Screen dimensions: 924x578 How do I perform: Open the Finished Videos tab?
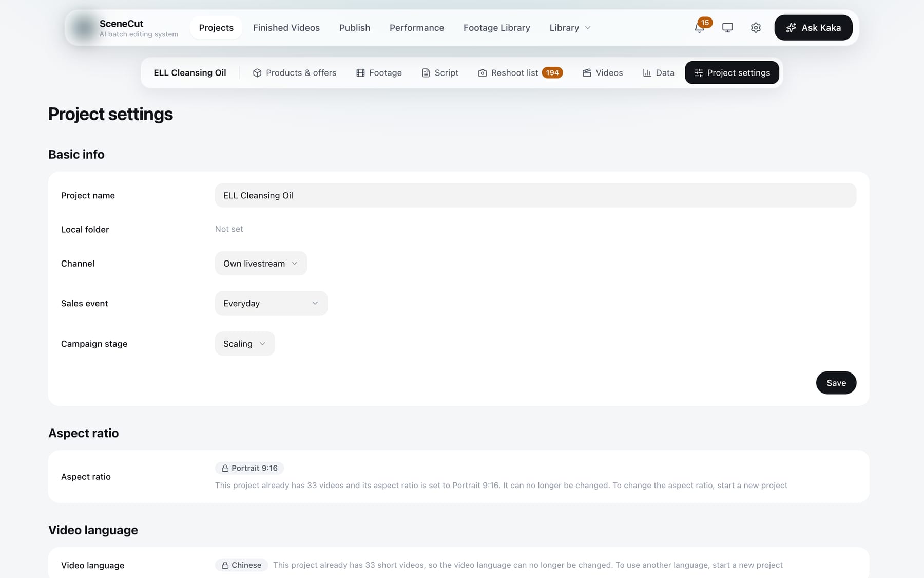[286, 28]
